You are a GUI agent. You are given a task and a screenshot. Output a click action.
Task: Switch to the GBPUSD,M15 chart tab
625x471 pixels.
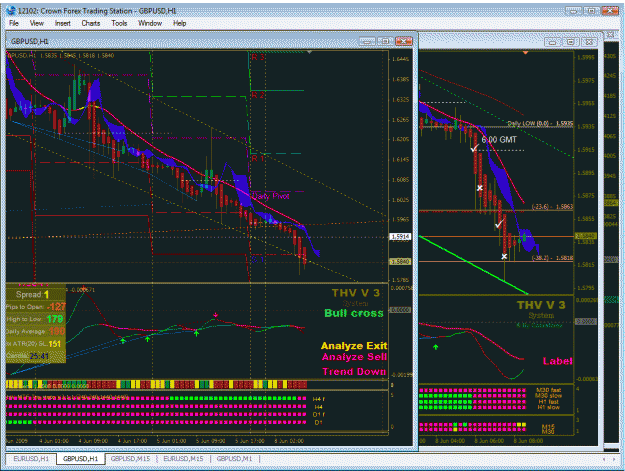130,459
